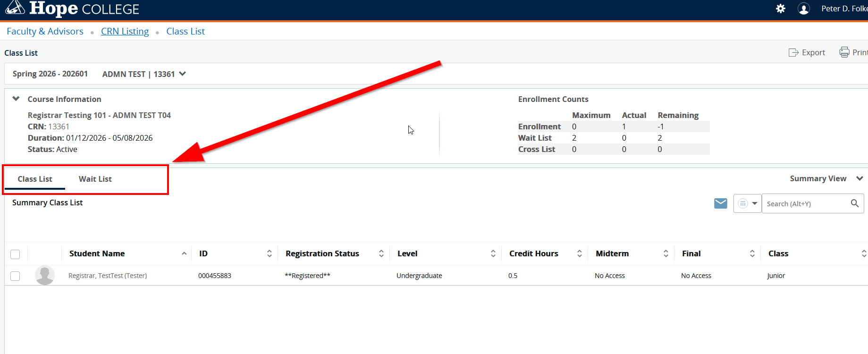Click the Enrollment Counts heading
The image size is (868, 354).
tap(553, 99)
